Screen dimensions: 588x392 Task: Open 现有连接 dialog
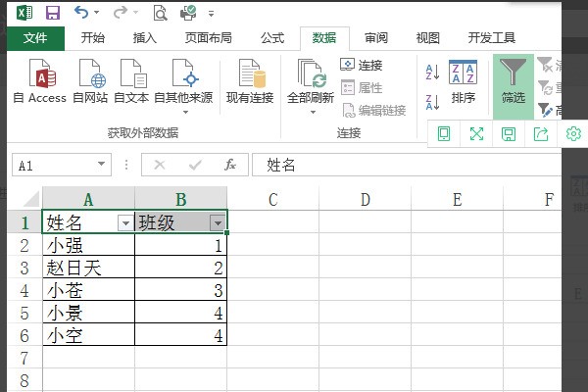click(x=250, y=81)
